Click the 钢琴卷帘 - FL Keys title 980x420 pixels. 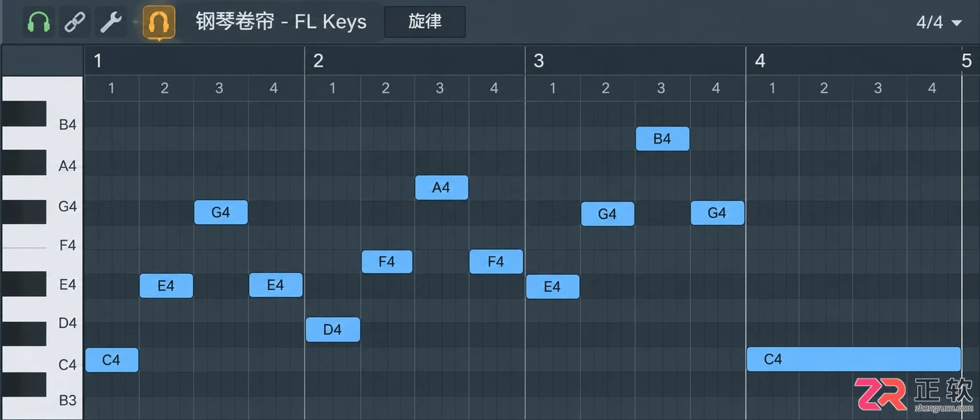point(281,22)
